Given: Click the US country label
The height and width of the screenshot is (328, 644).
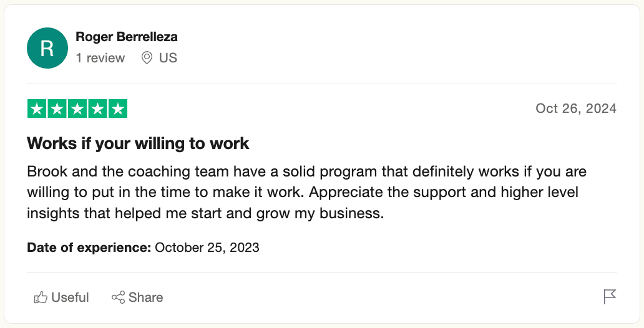Looking at the screenshot, I should (168, 58).
